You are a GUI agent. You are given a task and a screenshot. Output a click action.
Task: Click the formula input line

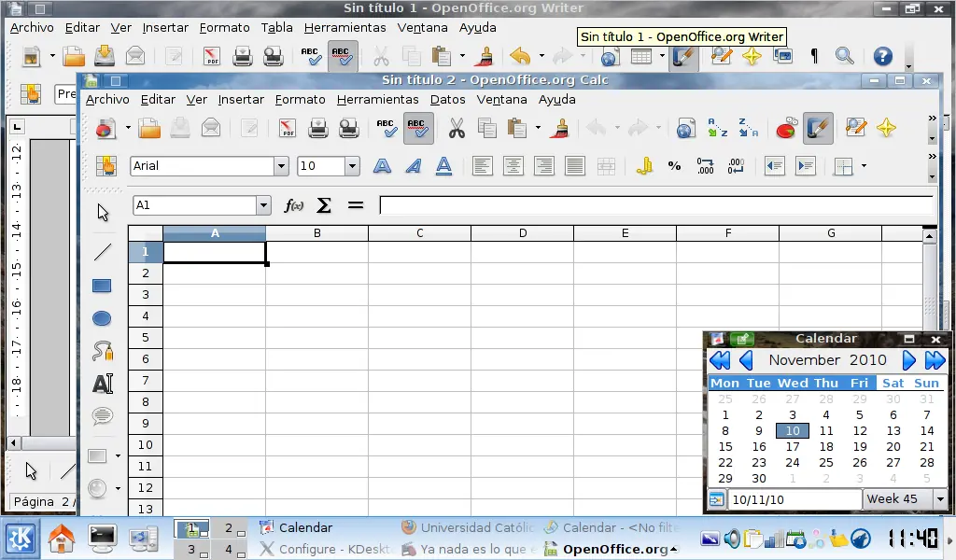click(656, 205)
